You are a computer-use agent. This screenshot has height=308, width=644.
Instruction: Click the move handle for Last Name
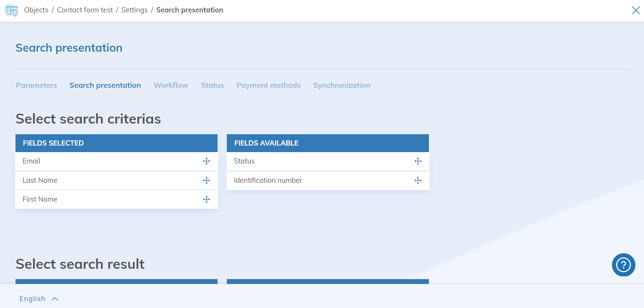click(207, 180)
